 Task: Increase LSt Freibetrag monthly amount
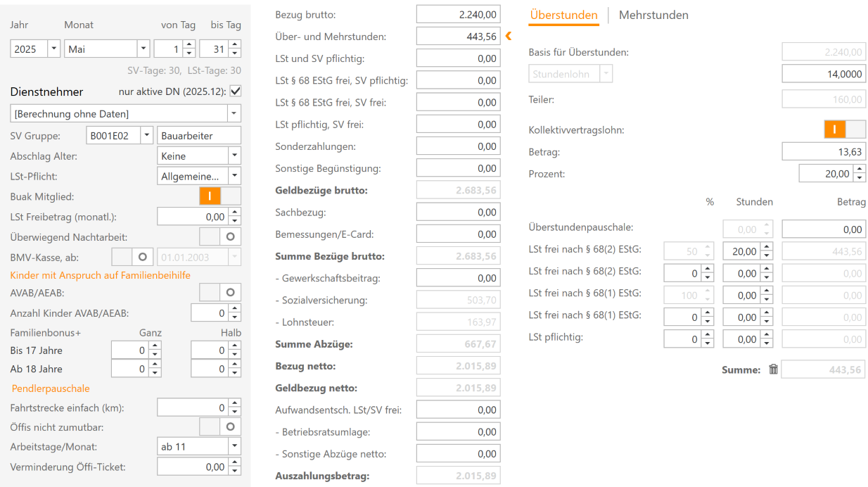[x=235, y=213]
